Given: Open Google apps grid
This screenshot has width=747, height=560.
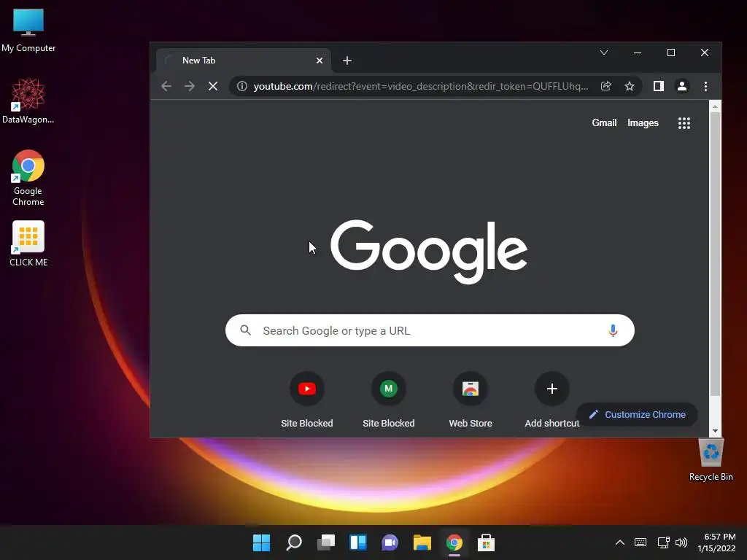Looking at the screenshot, I should [684, 123].
